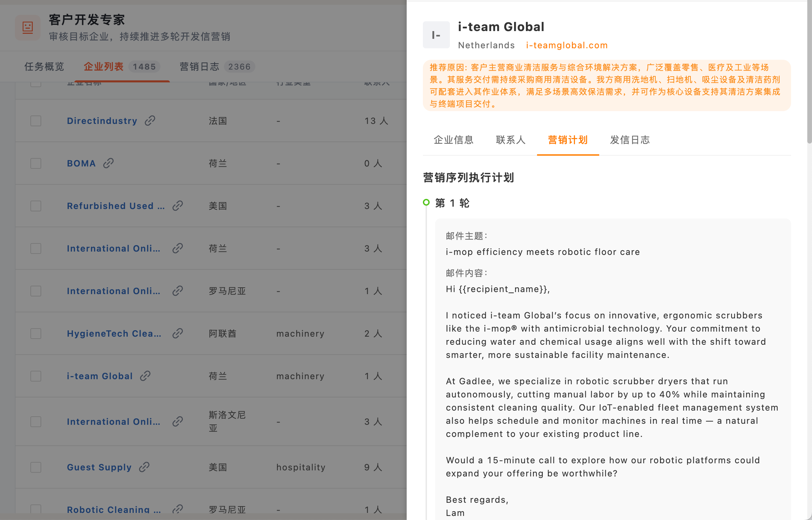812x520 pixels.
Task: Switch to the 营销日志 tab
Action: pyautogui.click(x=217, y=67)
